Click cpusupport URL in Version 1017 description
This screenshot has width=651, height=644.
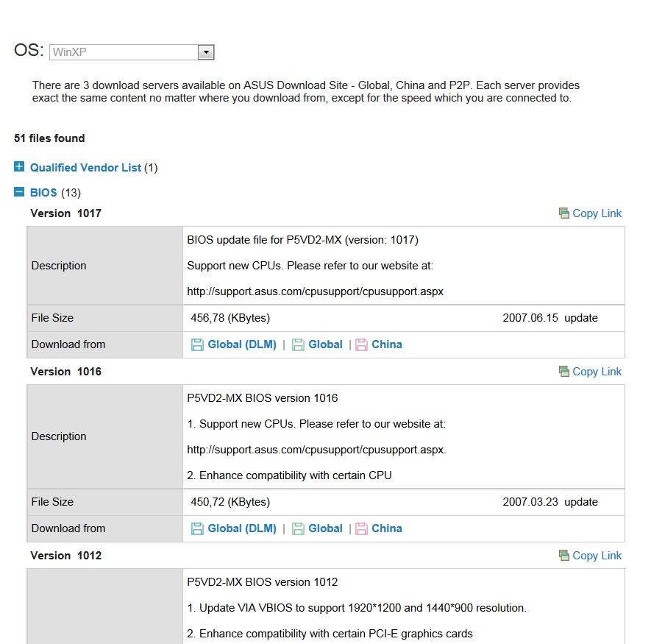tap(315, 291)
